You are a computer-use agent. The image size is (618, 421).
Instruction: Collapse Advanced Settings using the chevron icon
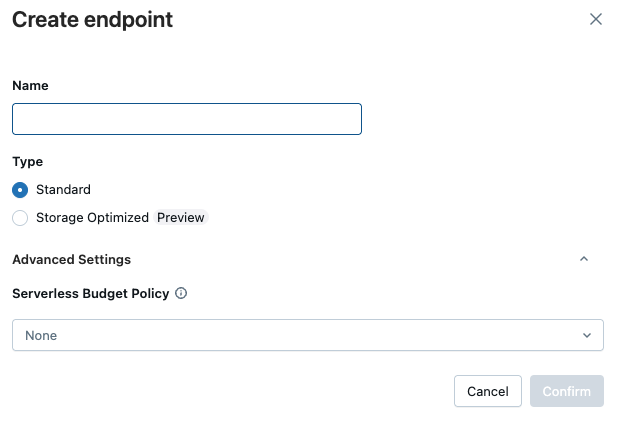[x=584, y=259]
